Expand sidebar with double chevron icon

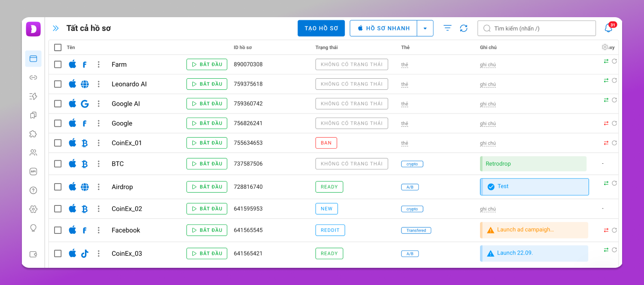(x=55, y=28)
